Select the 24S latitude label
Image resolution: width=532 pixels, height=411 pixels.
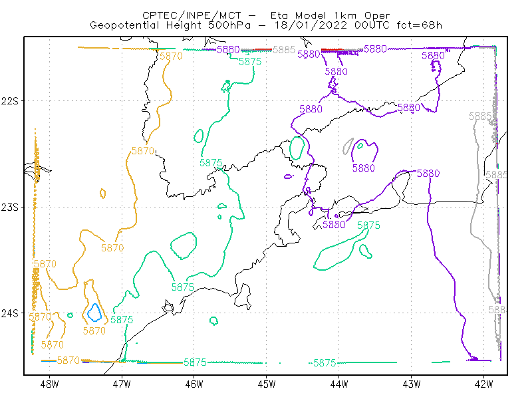(x=10, y=313)
